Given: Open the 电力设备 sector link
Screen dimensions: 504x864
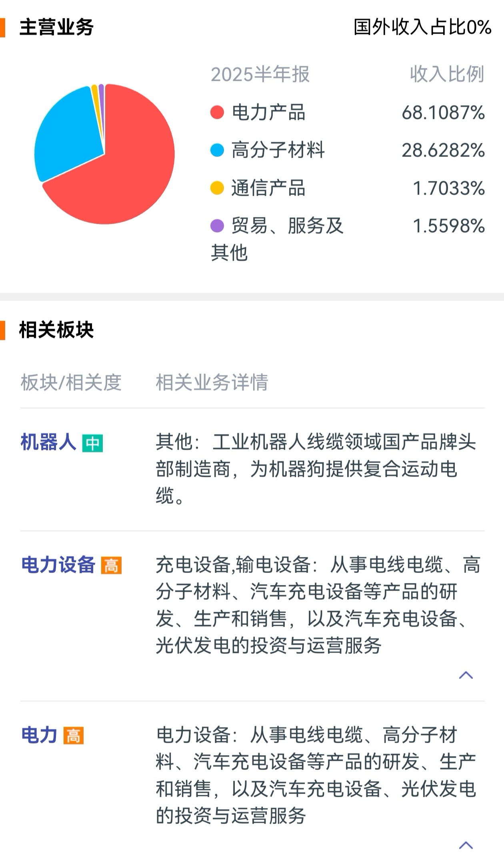Looking at the screenshot, I should point(58,565).
